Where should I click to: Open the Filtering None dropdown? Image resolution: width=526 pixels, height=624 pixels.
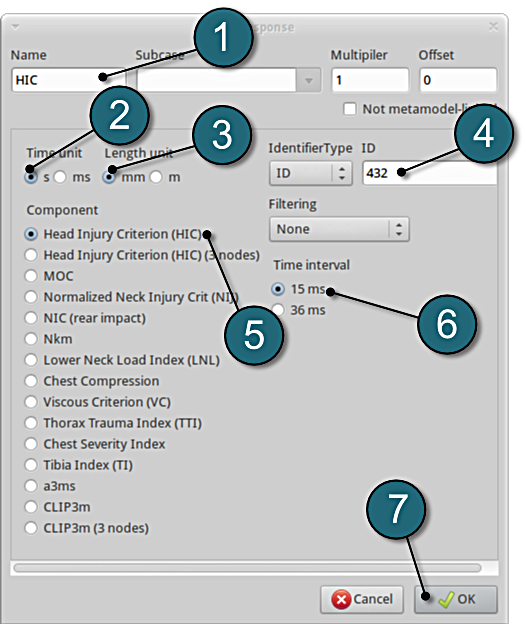click(339, 229)
